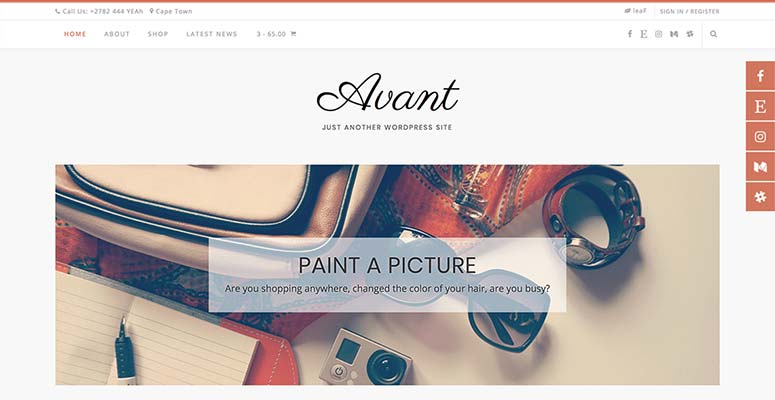
Task: Open the orange Etsy side button
Action: (x=761, y=106)
